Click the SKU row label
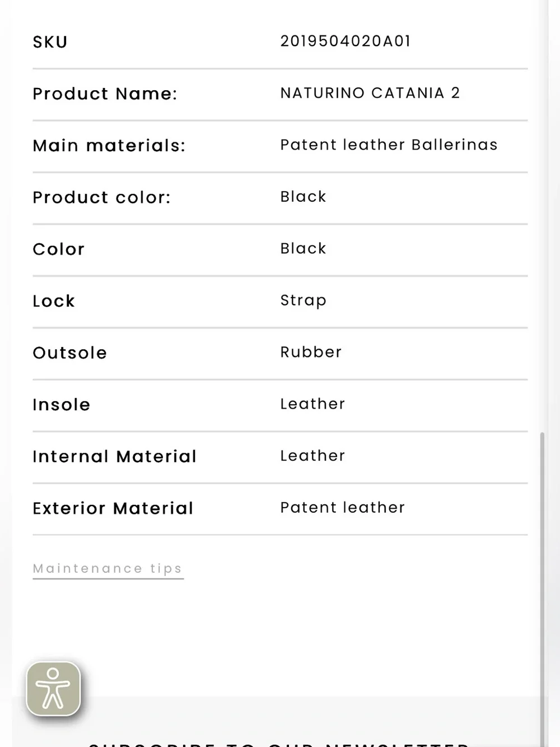Screen dimensions: 560x747 point(50,42)
